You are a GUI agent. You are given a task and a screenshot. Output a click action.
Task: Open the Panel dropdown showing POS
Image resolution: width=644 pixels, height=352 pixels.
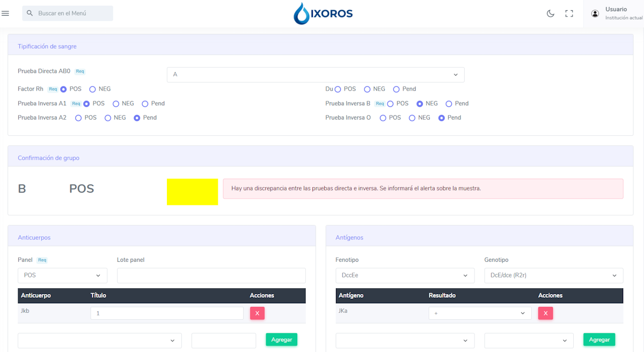coord(62,275)
